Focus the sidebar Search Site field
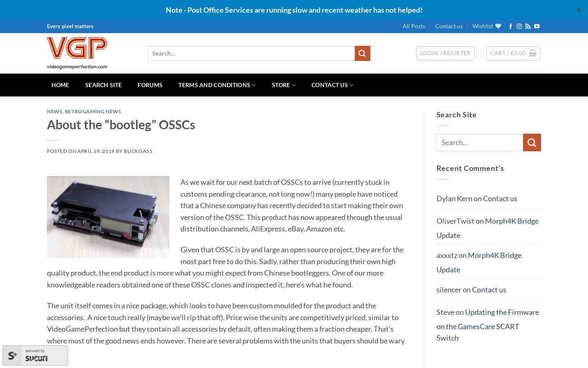 [x=480, y=142]
